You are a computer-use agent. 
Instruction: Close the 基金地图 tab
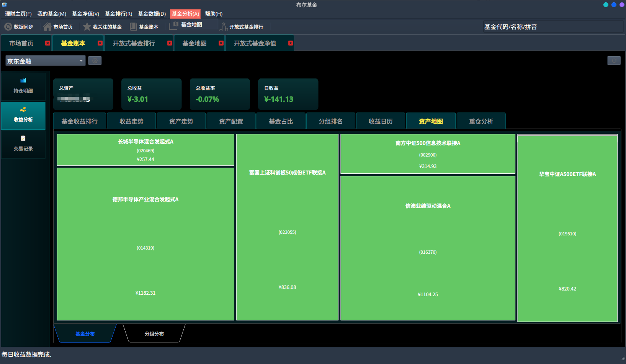point(221,43)
